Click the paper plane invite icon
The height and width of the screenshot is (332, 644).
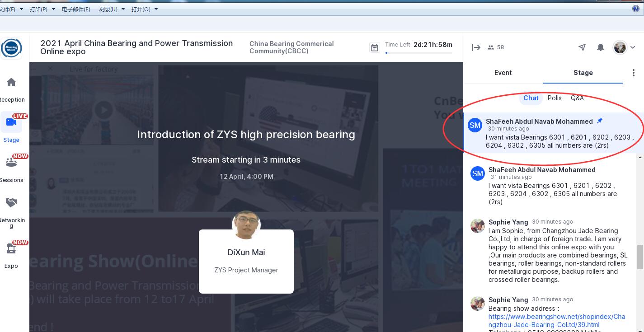(582, 47)
